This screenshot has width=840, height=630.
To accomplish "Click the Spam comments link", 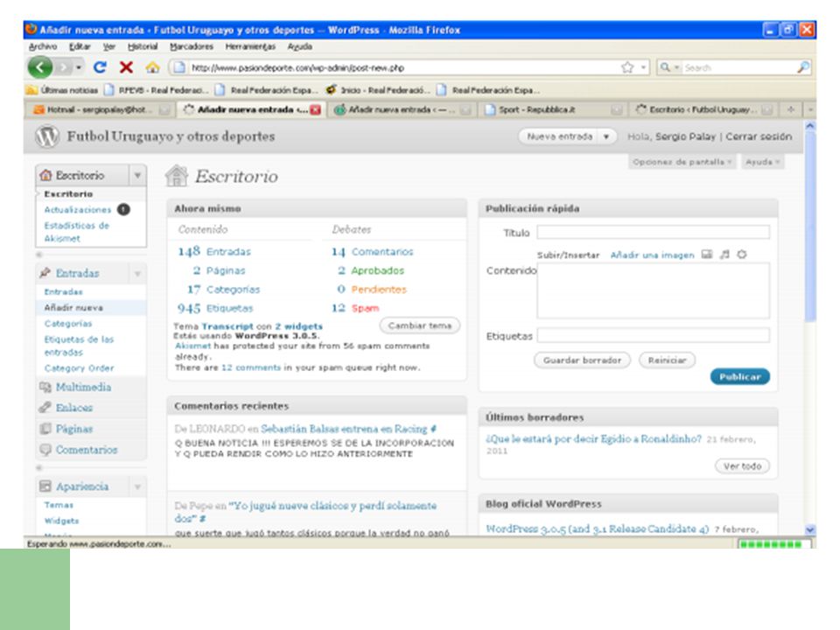I will 366,308.
